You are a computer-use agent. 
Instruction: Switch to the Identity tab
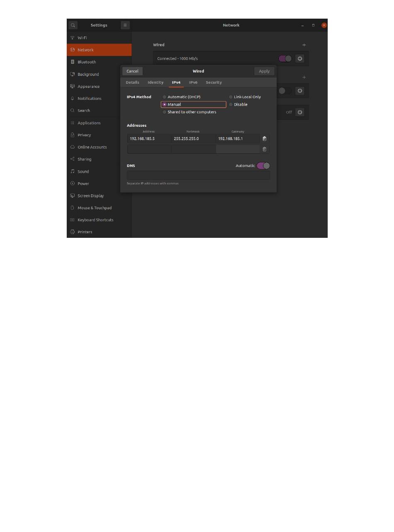pos(156,82)
